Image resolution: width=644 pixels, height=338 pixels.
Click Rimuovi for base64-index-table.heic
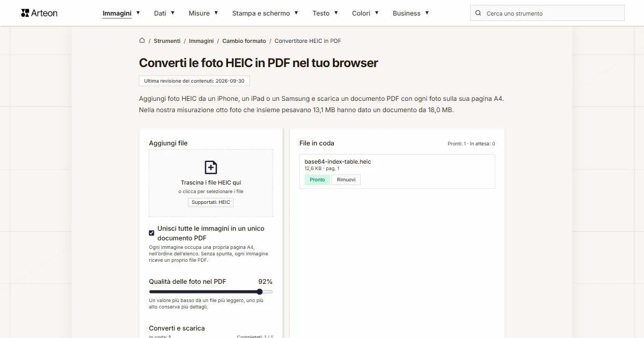pyautogui.click(x=346, y=180)
